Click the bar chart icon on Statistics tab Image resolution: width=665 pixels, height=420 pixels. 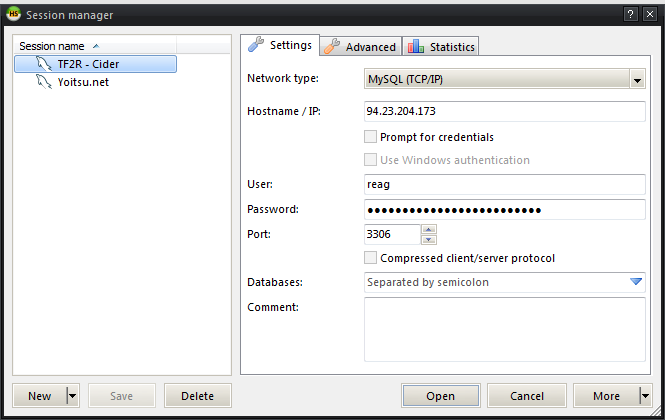pyautogui.click(x=416, y=46)
